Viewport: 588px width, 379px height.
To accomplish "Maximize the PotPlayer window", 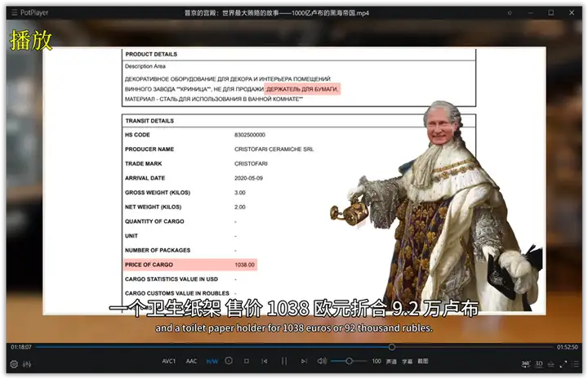I will [551, 13].
